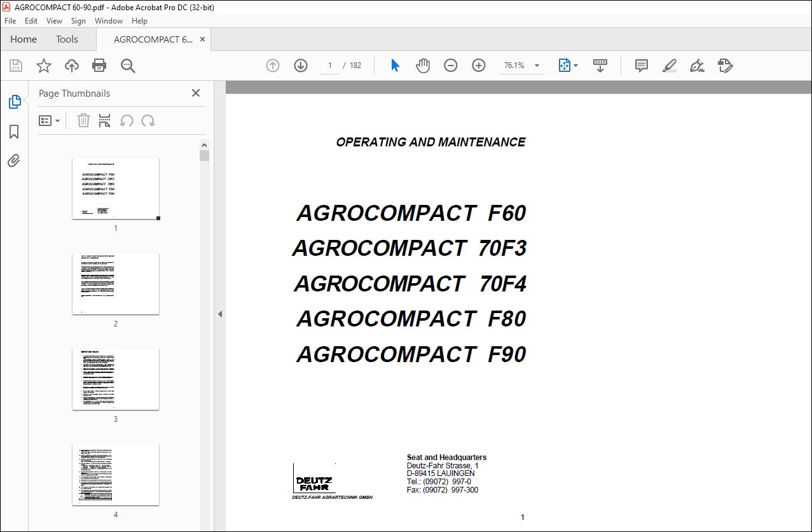The width and height of the screenshot is (812, 532).
Task: Select page 4 thumbnail
Action: [116, 475]
